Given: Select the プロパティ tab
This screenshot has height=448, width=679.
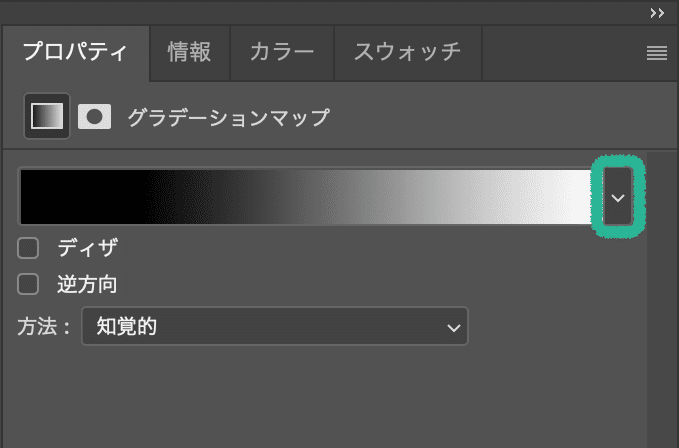Looking at the screenshot, I should pos(75,53).
